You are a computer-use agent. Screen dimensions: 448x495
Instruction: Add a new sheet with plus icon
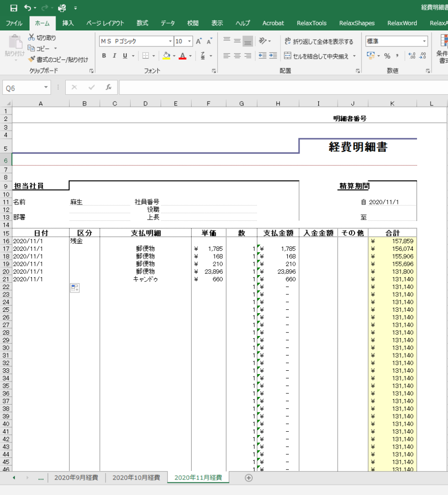point(249,478)
